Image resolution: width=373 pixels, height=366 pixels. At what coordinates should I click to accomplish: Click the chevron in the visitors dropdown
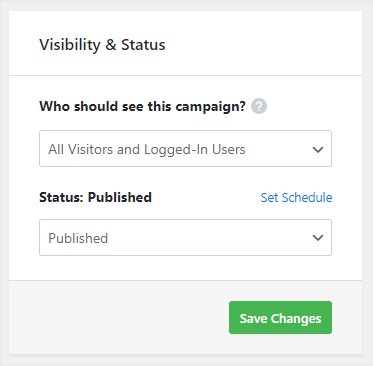[318, 149]
